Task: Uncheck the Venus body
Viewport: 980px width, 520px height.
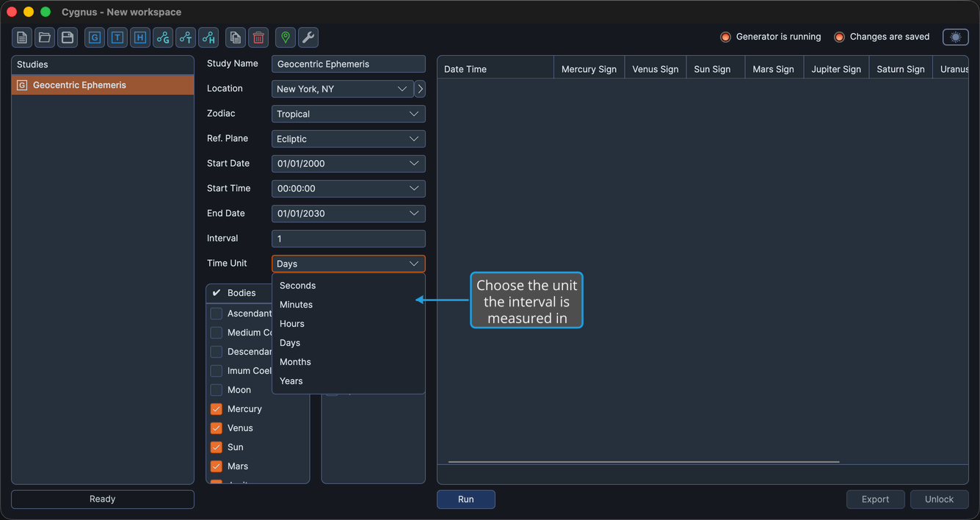Action: tap(217, 428)
